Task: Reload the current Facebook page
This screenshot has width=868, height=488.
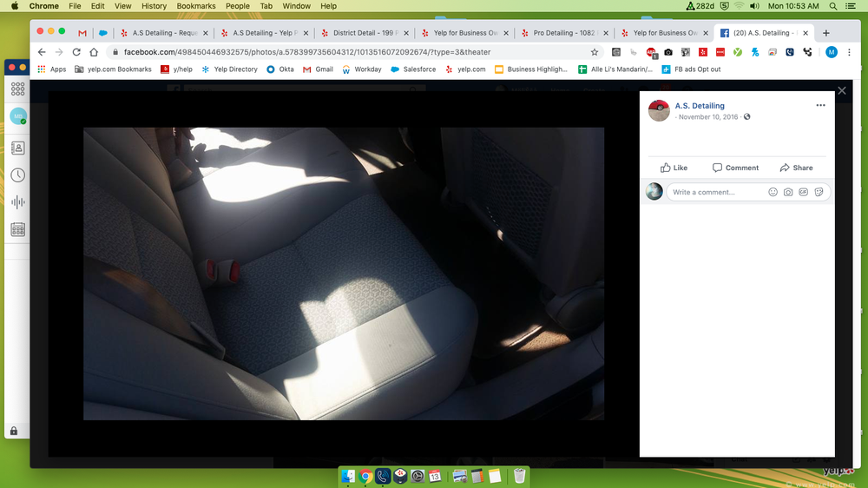Action: tap(76, 52)
